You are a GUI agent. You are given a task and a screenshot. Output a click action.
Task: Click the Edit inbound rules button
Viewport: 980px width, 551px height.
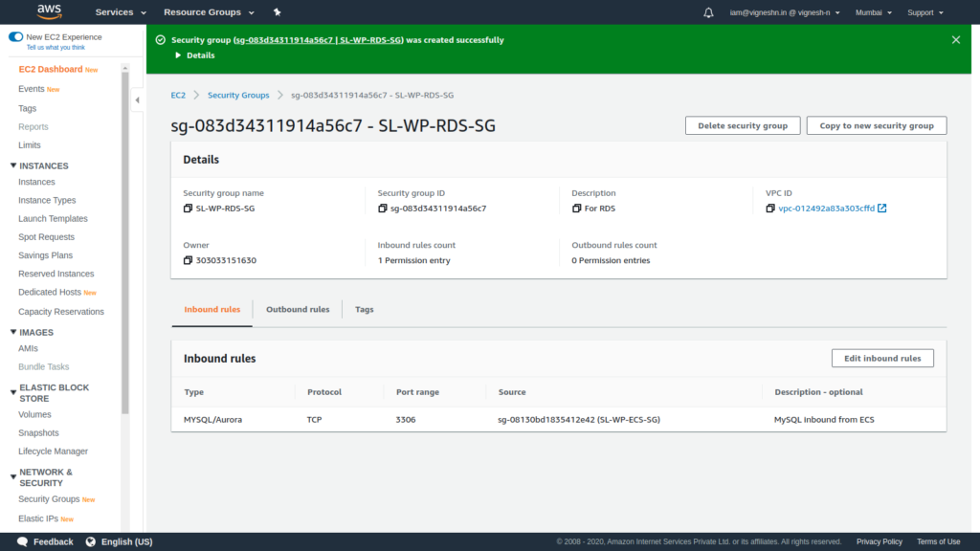coord(882,358)
